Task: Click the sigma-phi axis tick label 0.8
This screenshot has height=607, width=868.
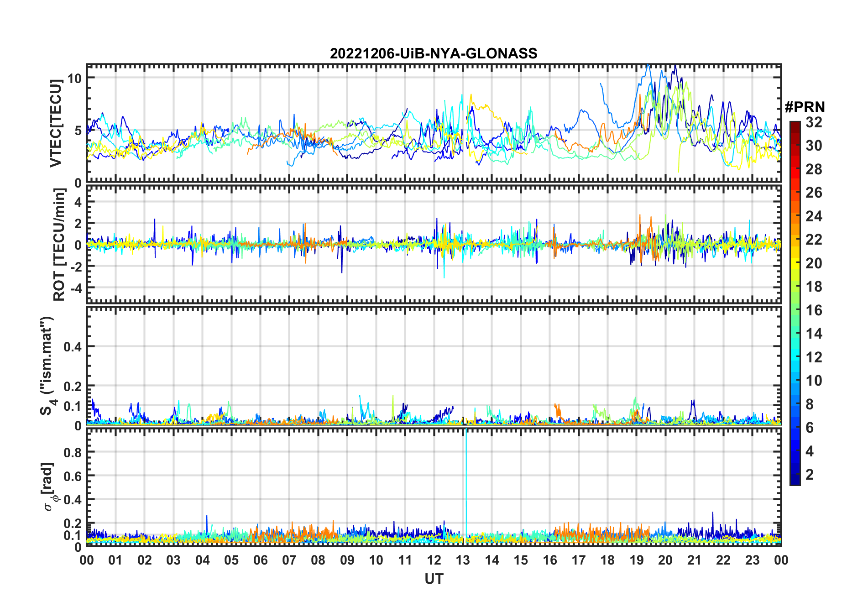Action: [73, 452]
